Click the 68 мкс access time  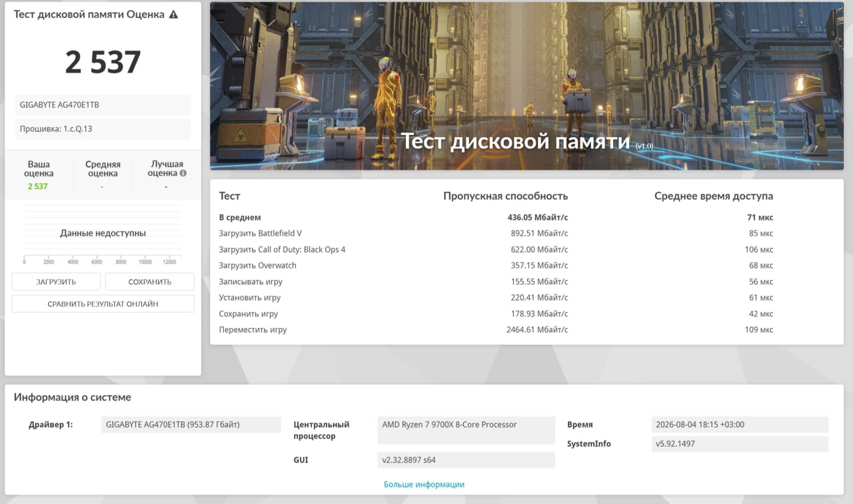pos(761,266)
